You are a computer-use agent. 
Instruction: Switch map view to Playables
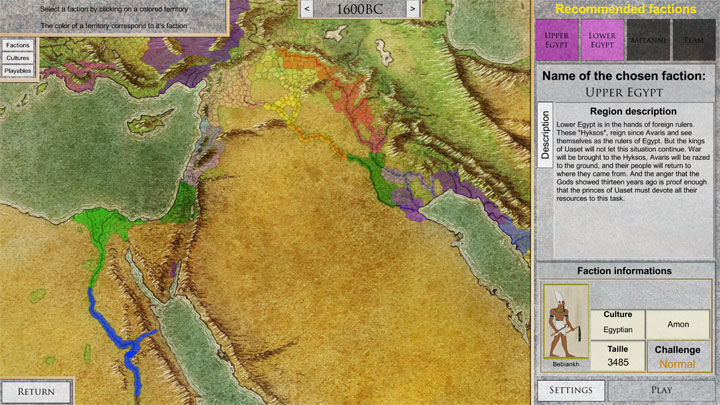[x=17, y=71]
